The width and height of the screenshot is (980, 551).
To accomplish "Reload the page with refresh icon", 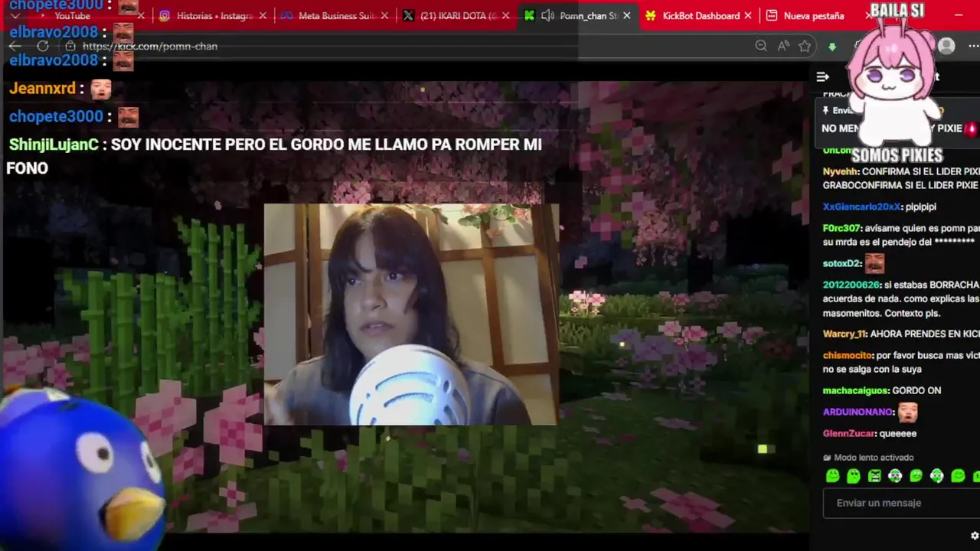I will tap(43, 46).
